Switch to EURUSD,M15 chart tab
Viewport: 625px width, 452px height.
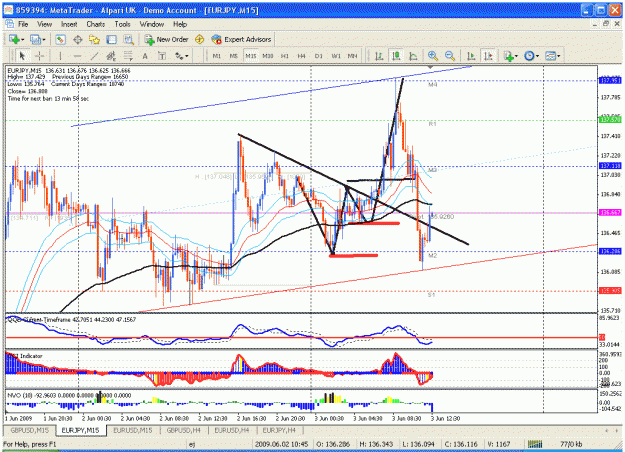[133, 430]
